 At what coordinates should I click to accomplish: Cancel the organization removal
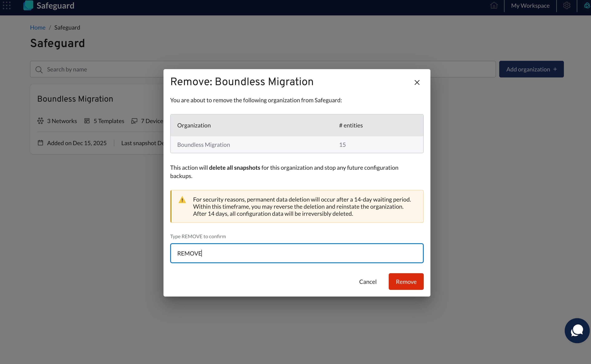click(368, 281)
